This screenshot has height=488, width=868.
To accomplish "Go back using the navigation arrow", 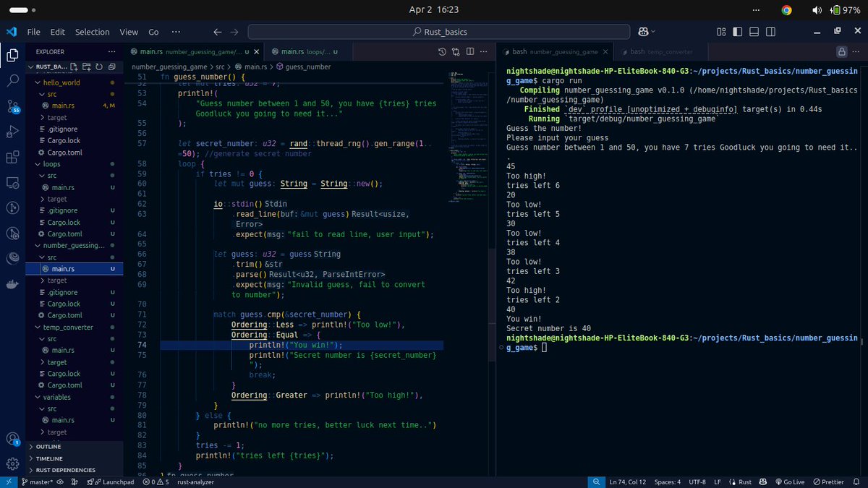I will [x=218, y=32].
